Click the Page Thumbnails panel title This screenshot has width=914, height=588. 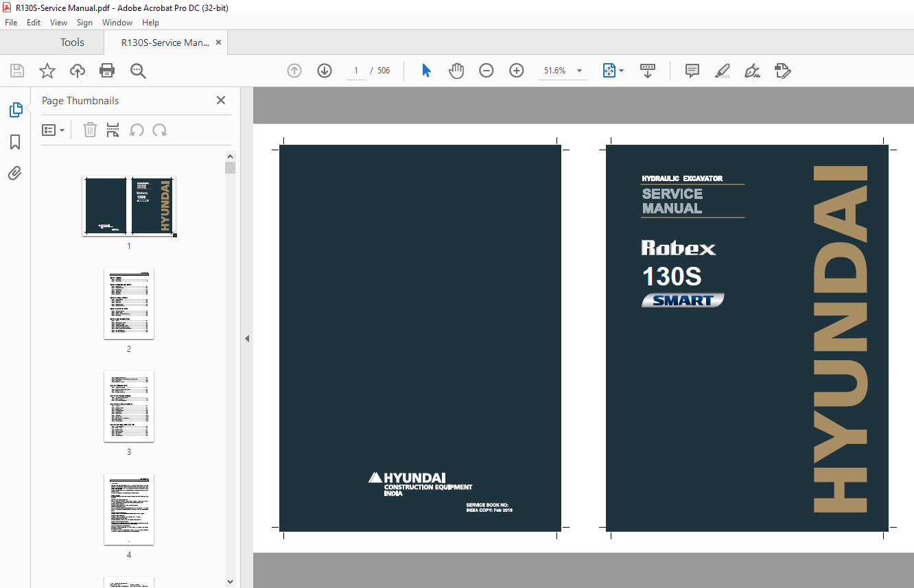[x=80, y=101]
